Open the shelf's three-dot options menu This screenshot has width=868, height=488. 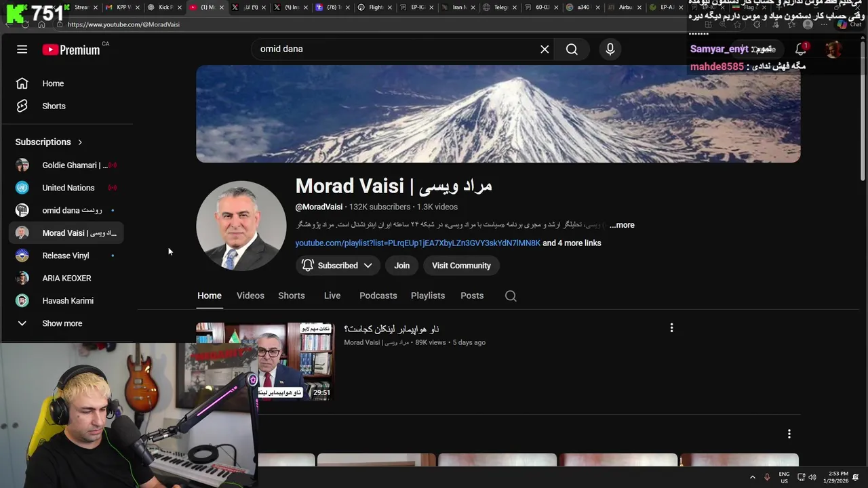point(789,434)
